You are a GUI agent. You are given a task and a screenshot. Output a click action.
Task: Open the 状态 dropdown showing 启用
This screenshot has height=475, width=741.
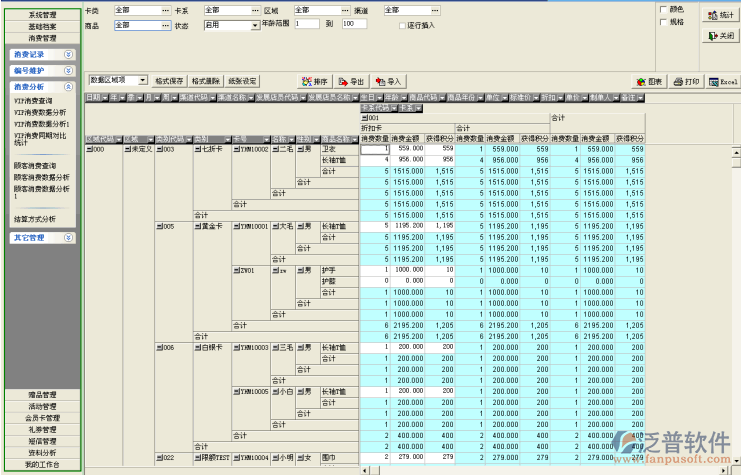click(255, 25)
